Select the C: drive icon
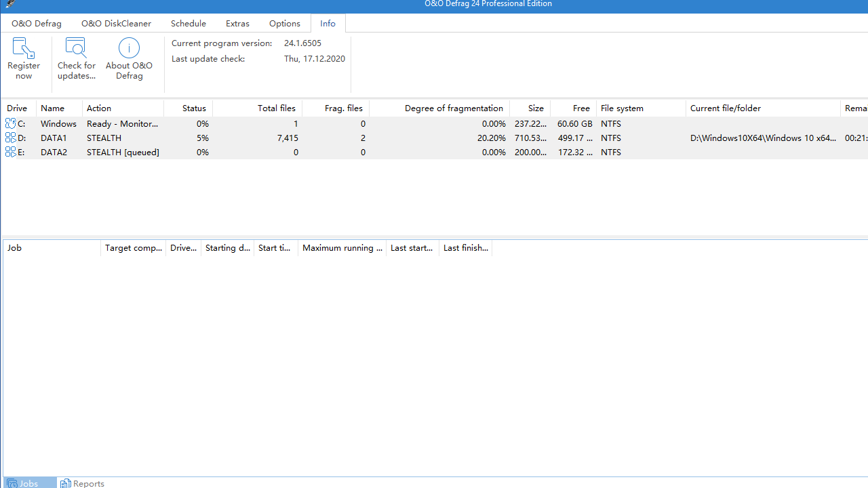Viewport: 868px width, 488px height. click(11, 123)
